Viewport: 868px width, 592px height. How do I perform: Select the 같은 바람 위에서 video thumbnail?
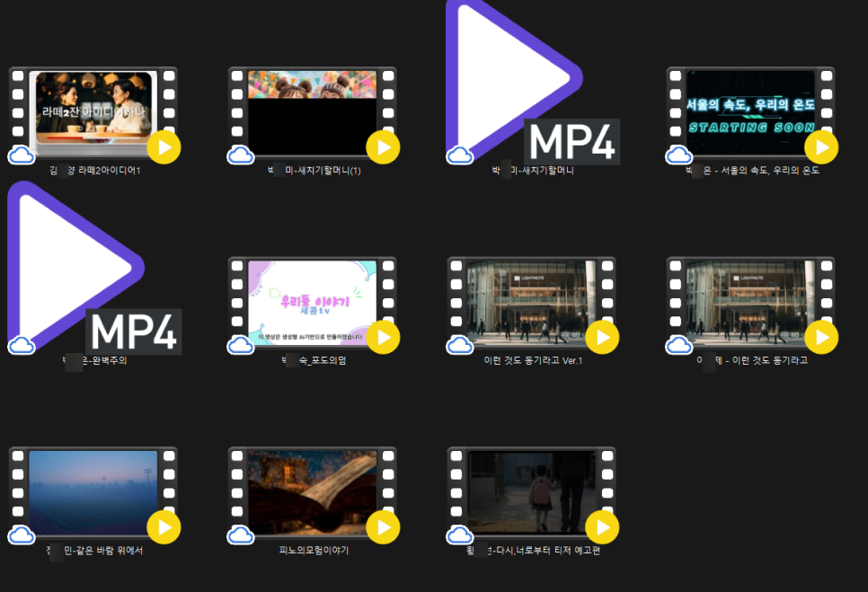point(93,492)
